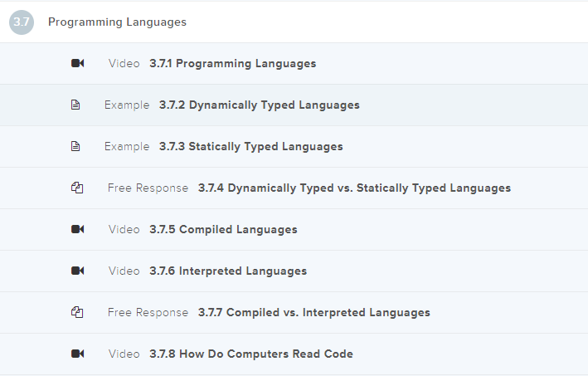This screenshot has height=376, width=588.
Task: Click the video icon for Interpreted Languages
Action: pyautogui.click(x=77, y=271)
